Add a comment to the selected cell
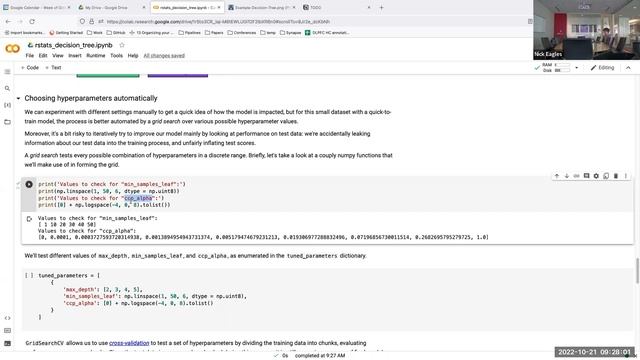 tap(586, 176)
